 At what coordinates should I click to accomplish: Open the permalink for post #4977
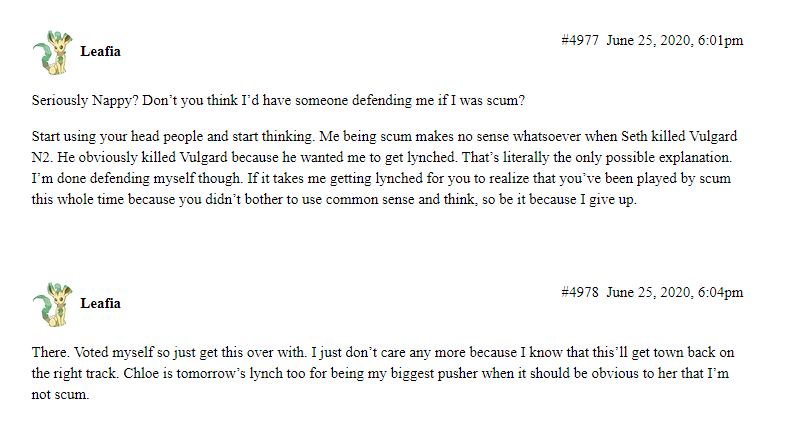[x=580, y=40]
